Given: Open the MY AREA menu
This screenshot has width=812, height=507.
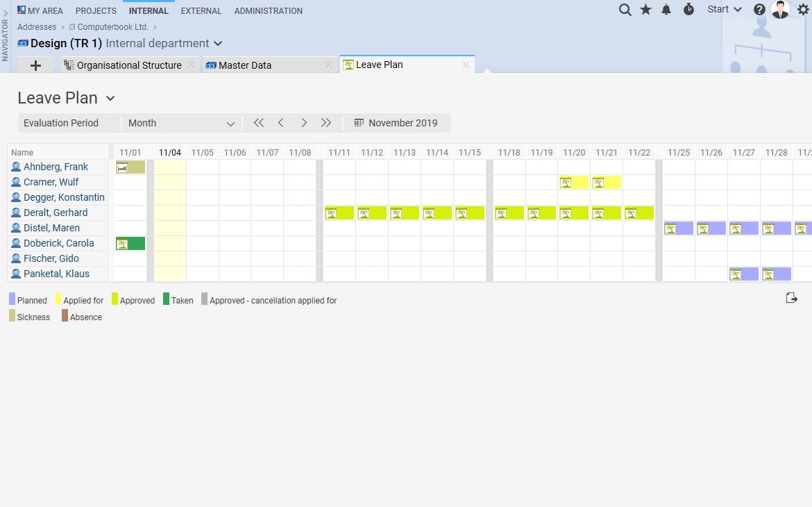Looking at the screenshot, I should pos(40,10).
